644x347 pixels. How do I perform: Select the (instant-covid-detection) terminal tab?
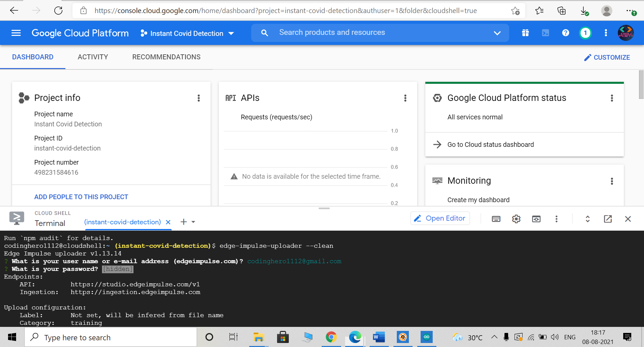(x=122, y=222)
